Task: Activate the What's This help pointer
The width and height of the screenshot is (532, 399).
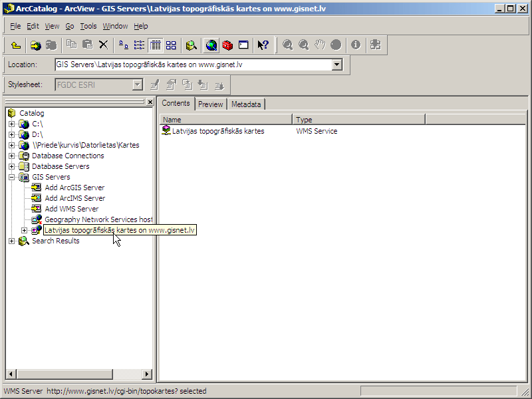Action: click(x=263, y=45)
